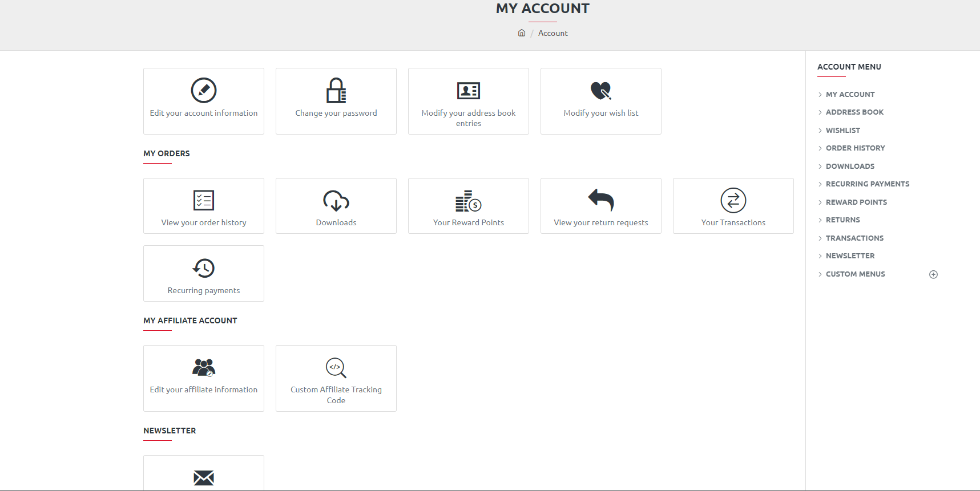Viewport: 980px width, 491px height.
Task: Click the My Orders section heading
Action: tap(167, 153)
